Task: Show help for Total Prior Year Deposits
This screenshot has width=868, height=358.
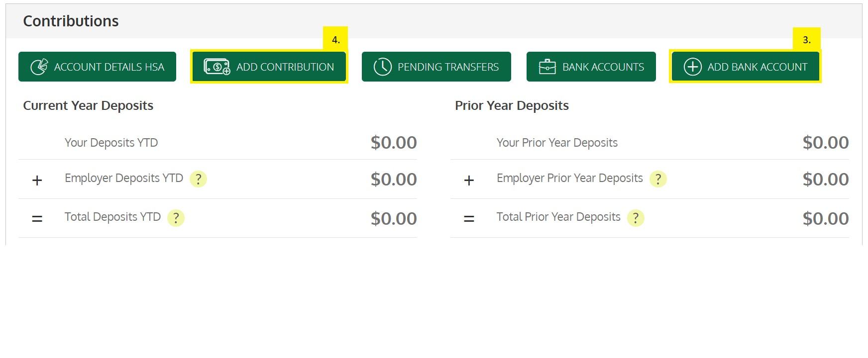Action: (636, 218)
